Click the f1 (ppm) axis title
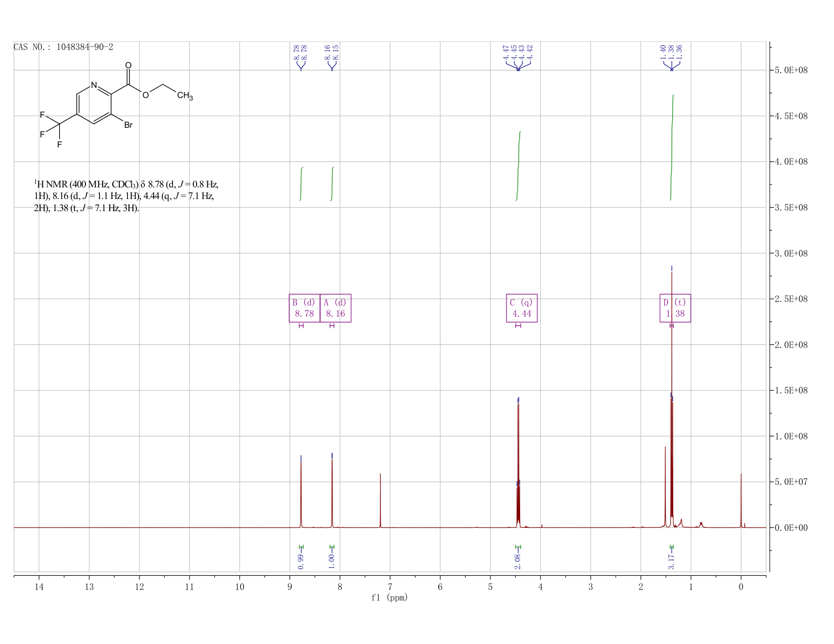 click(389, 598)
